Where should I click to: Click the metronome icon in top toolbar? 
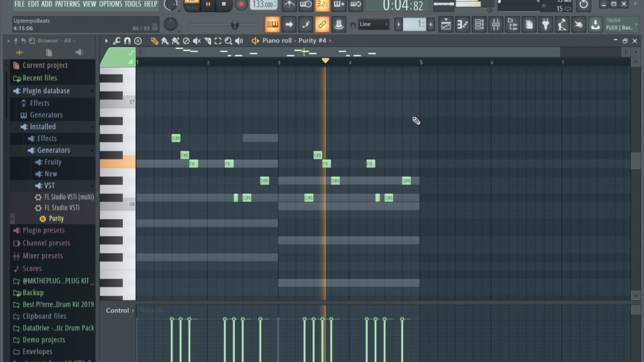click(x=289, y=5)
